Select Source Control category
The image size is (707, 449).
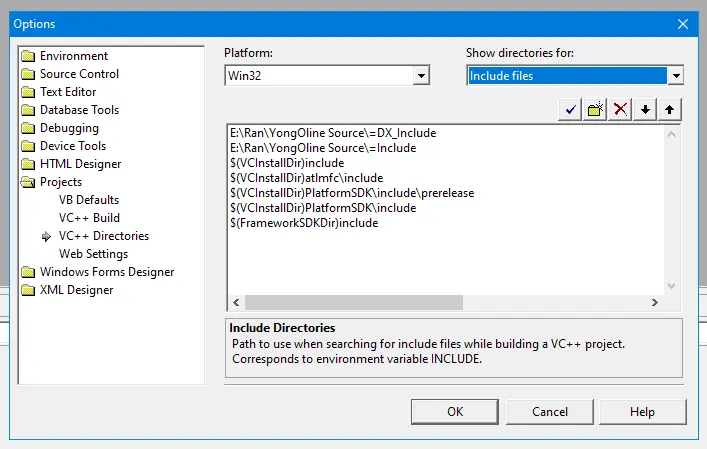point(79,74)
